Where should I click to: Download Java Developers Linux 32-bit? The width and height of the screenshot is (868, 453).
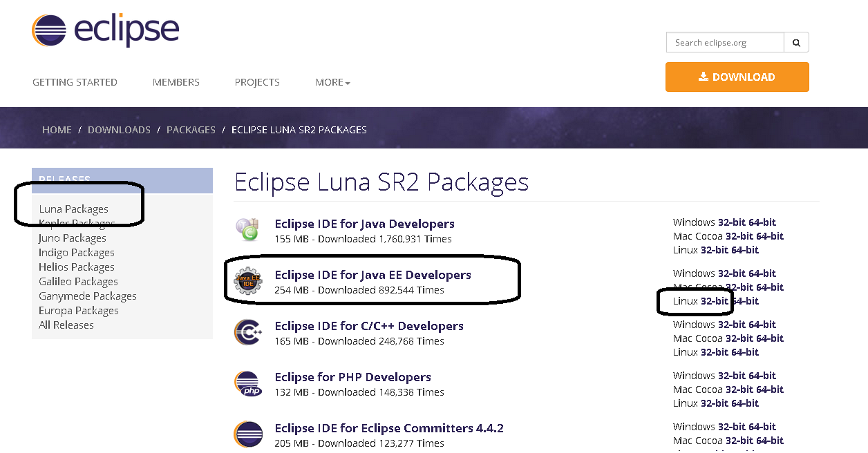(715, 250)
